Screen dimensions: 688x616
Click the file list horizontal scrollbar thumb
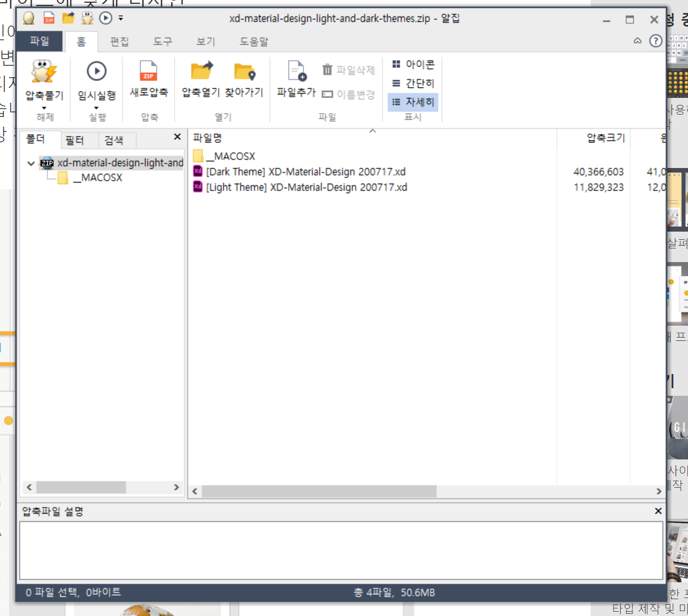pyautogui.click(x=319, y=491)
